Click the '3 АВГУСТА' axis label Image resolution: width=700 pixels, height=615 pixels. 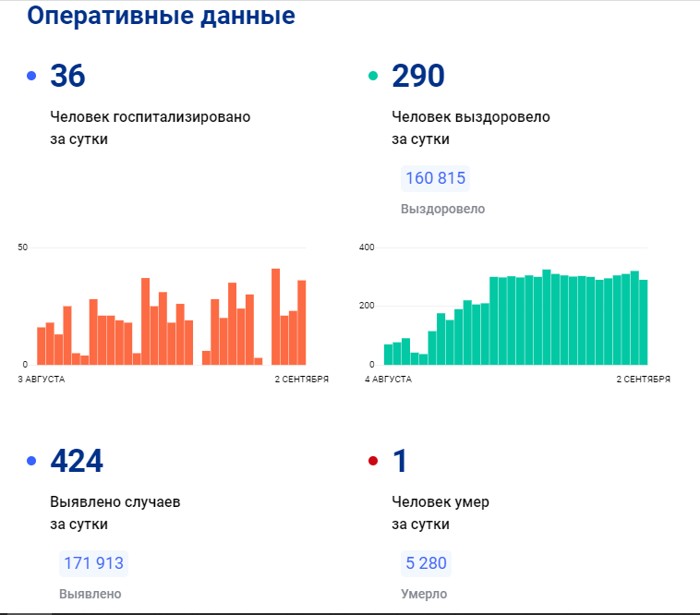(x=42, y=380)
